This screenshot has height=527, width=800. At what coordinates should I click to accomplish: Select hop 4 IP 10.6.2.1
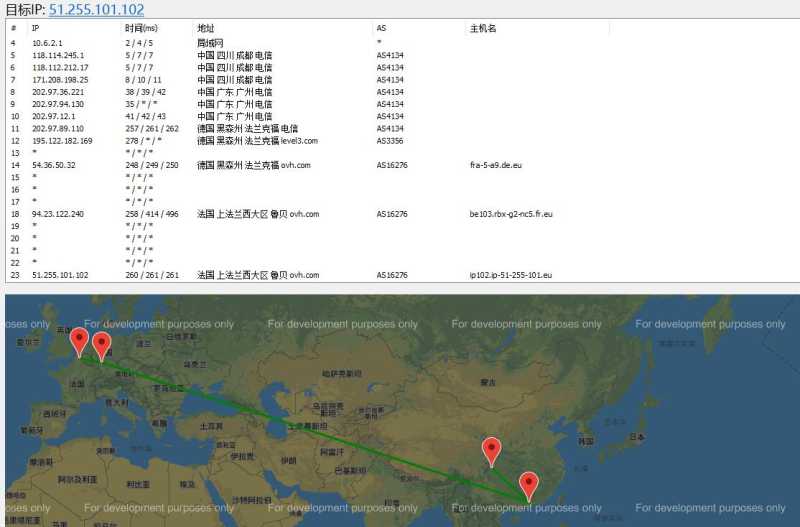click(x=47, y=43)
